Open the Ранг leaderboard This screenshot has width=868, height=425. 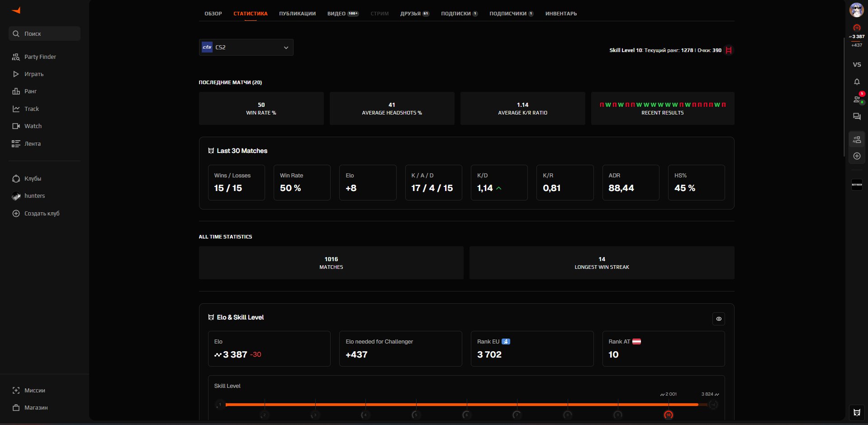(x=31, y=91)
